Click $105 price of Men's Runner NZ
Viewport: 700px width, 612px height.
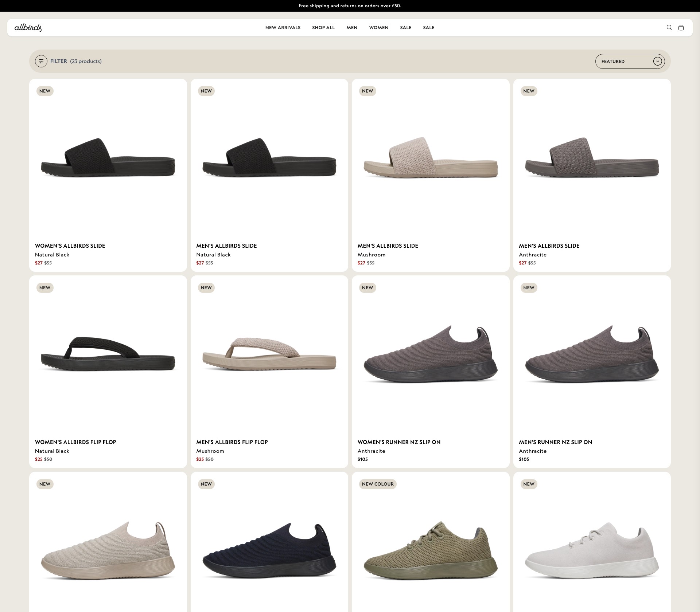point(524,459)
